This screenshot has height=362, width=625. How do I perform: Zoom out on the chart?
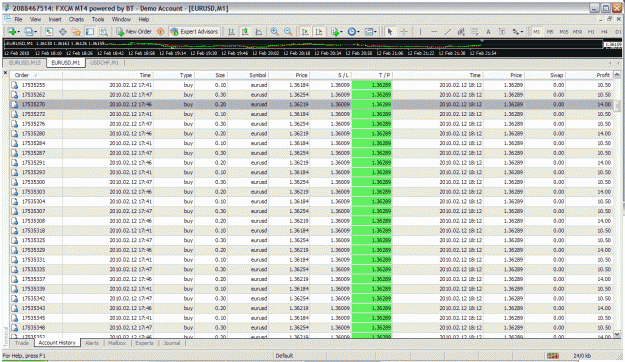tap(288, 31)
